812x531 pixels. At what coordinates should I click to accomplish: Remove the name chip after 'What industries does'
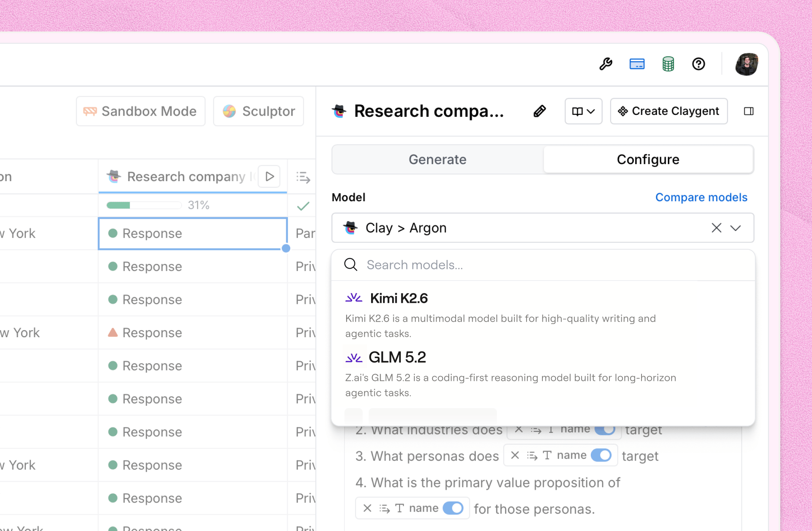point(519,430)
